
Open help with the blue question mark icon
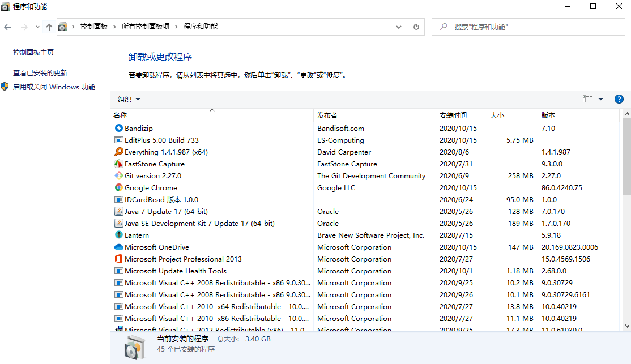tap(619, 99)
